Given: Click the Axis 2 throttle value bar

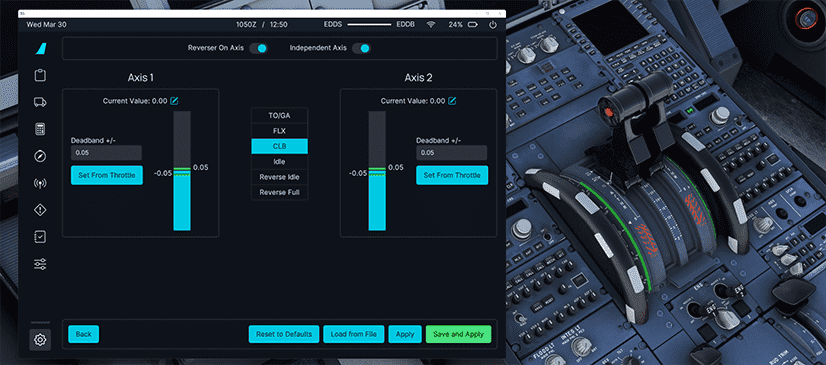Looking at the screenshot, I should (x=377, y=171).
